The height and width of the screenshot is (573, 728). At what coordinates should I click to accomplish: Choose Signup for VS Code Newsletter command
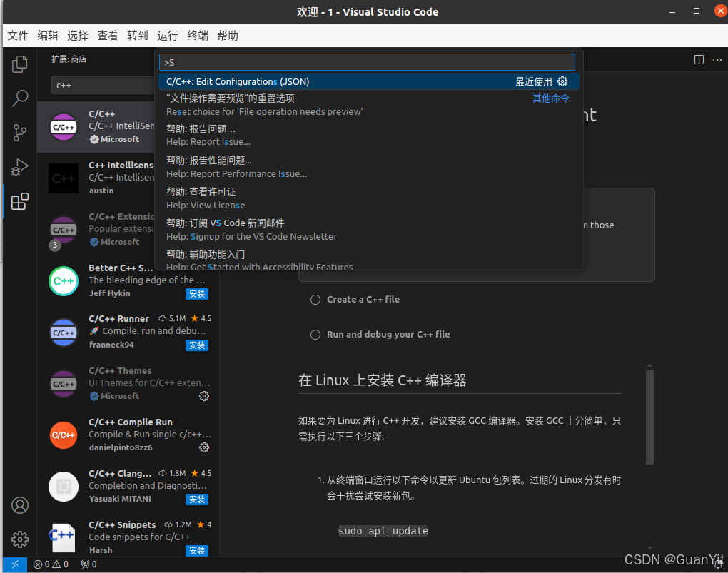tap(369, 229)
